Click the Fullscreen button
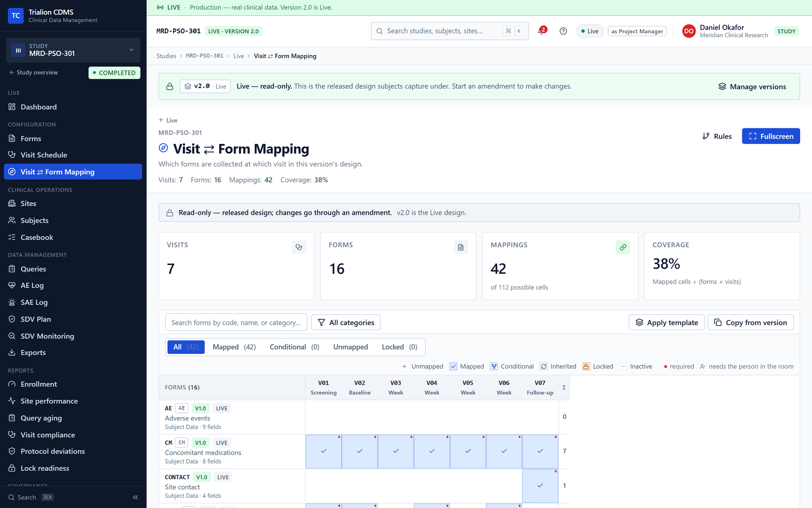The width and height of the screenshot is (812, 508). pos(771,136)
